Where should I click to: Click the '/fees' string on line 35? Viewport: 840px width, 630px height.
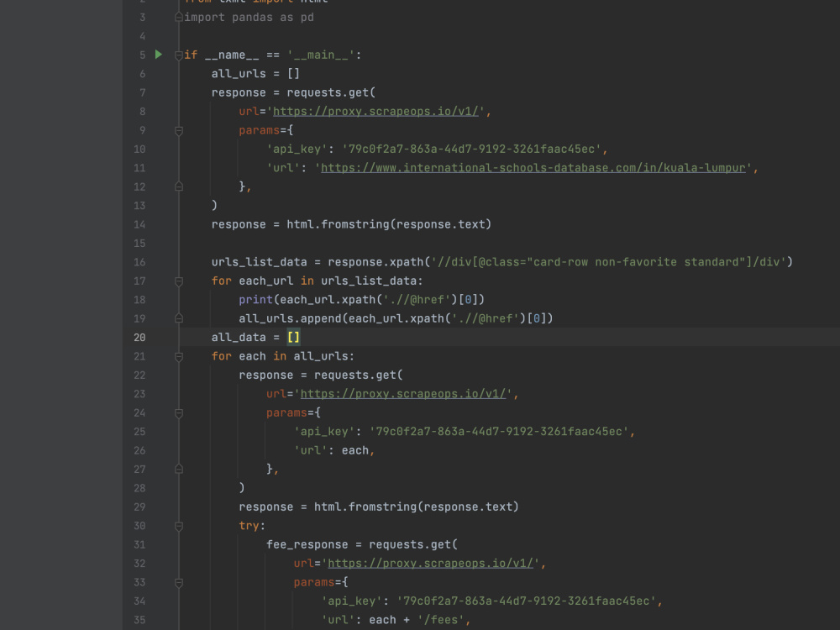click(440, 620)
